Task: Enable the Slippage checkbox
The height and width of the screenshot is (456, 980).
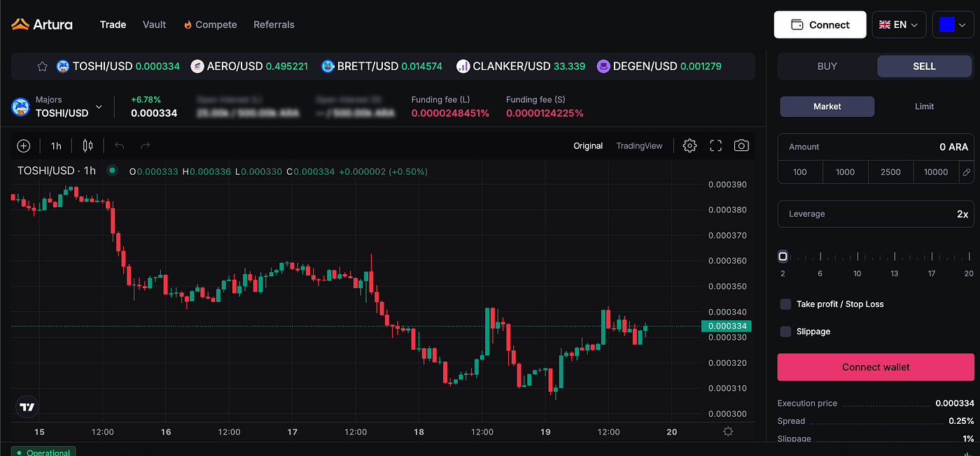Action: click(785, 332)
